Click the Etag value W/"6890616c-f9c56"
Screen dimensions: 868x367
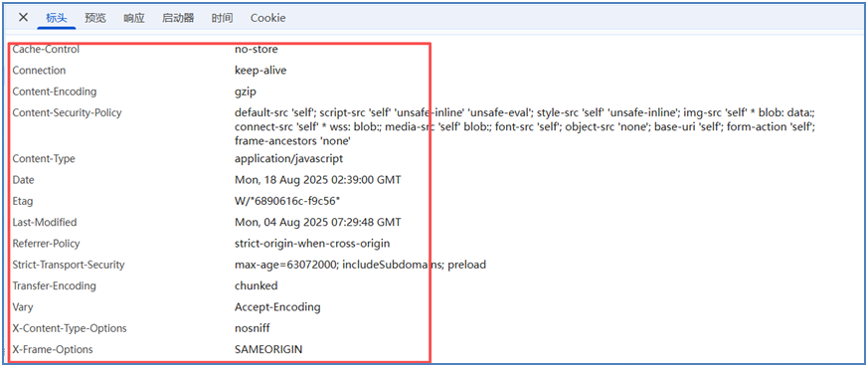point(281,201)
